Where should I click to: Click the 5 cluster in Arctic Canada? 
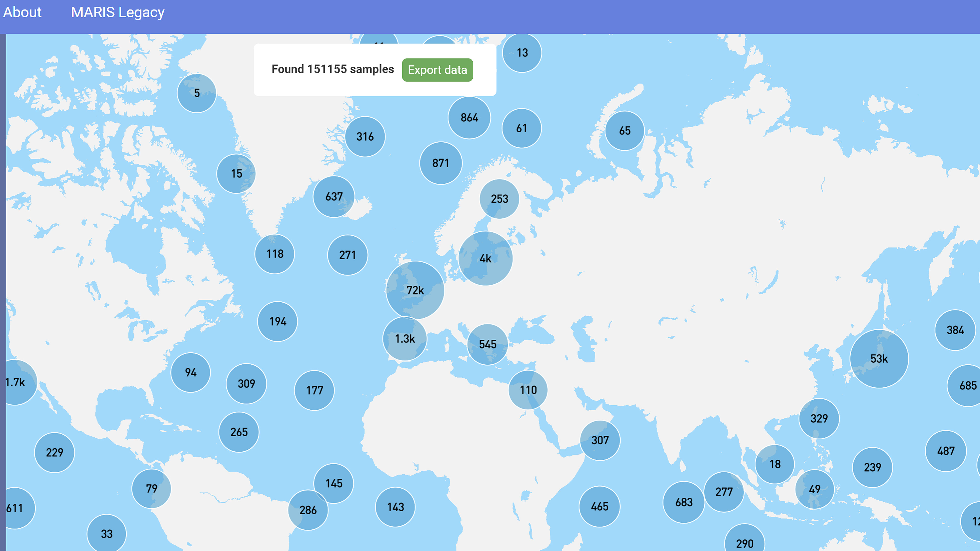tap(197, 93)
